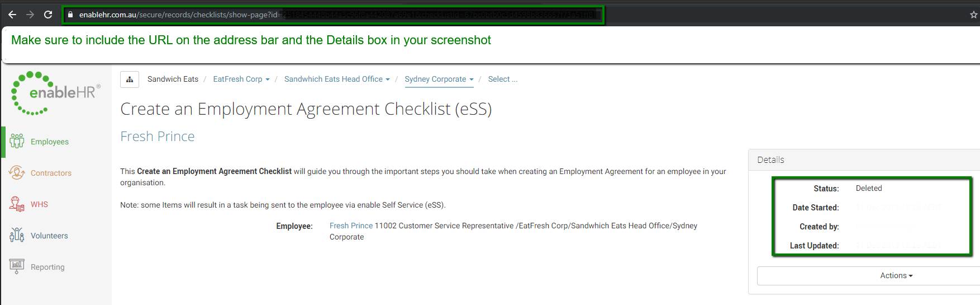
Task: Reload the page with refresh icon
Action: coord(48,15)
